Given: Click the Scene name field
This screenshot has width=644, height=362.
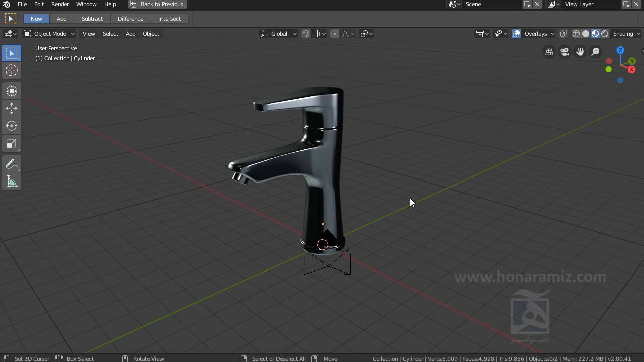Looking at the screenshot, I should point(493,4).
